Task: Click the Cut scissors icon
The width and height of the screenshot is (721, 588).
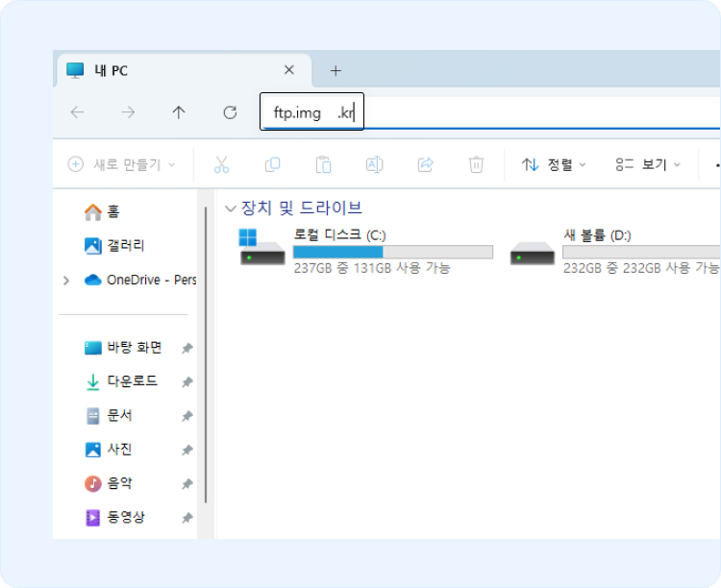Action: [221, 164]
